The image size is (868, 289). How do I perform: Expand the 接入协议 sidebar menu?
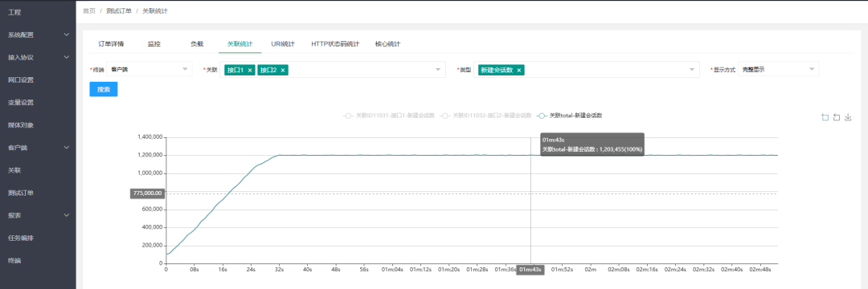[x=38, y=58]
